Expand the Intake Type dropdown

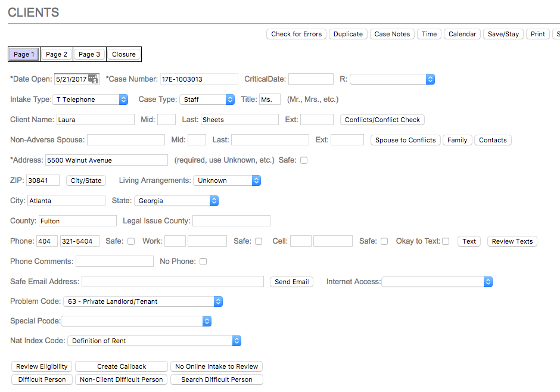(x=91, y=99)
